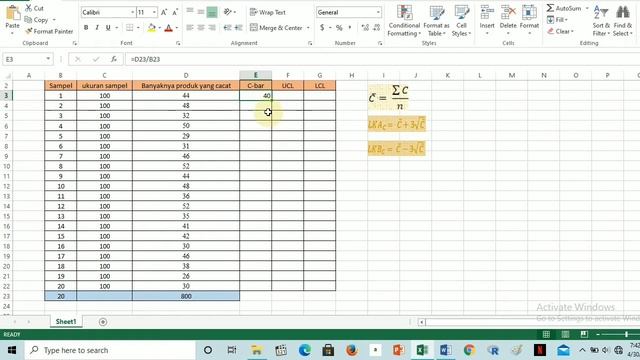Open the Name Box dropdown for E3

(x=48, y=59)
